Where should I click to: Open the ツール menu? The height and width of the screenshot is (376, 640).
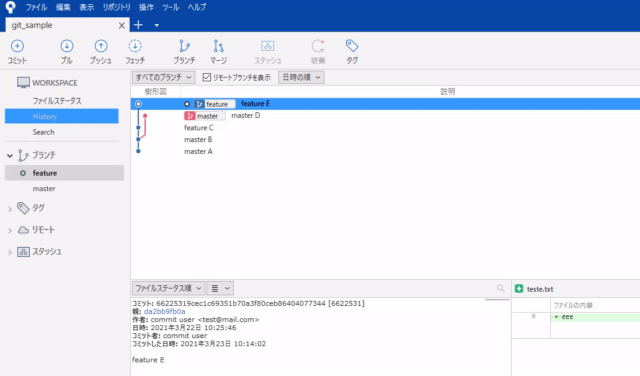click(171, 7)
